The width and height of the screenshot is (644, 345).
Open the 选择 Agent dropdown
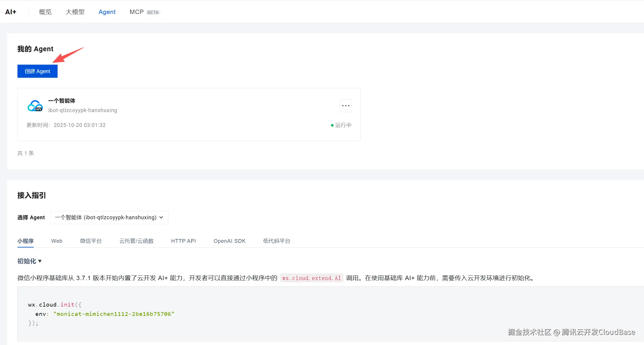tap(109, 217)
